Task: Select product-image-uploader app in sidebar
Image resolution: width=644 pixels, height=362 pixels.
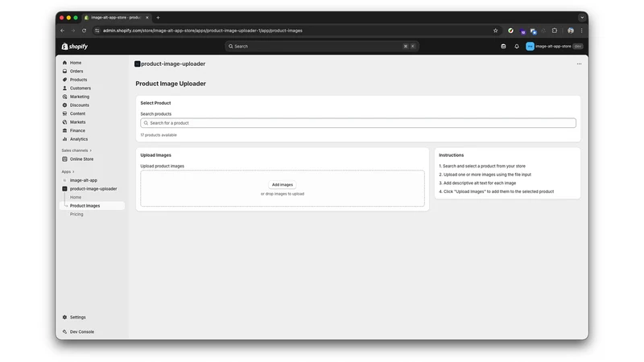Action: (x=93, y=189)
